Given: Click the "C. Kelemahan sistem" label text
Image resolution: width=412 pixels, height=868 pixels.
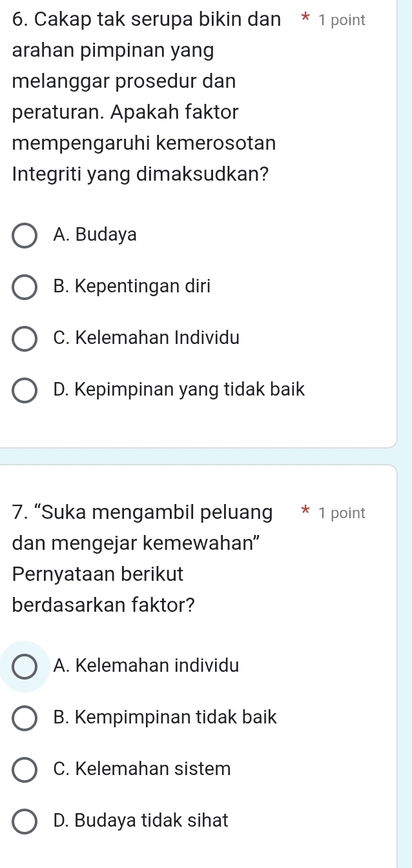Looking at the screenshot, I should coord(142,769).
